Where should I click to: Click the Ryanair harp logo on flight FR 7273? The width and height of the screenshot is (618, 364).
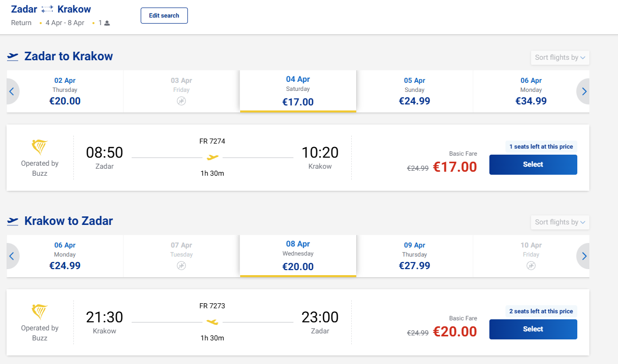click(40, 312)
